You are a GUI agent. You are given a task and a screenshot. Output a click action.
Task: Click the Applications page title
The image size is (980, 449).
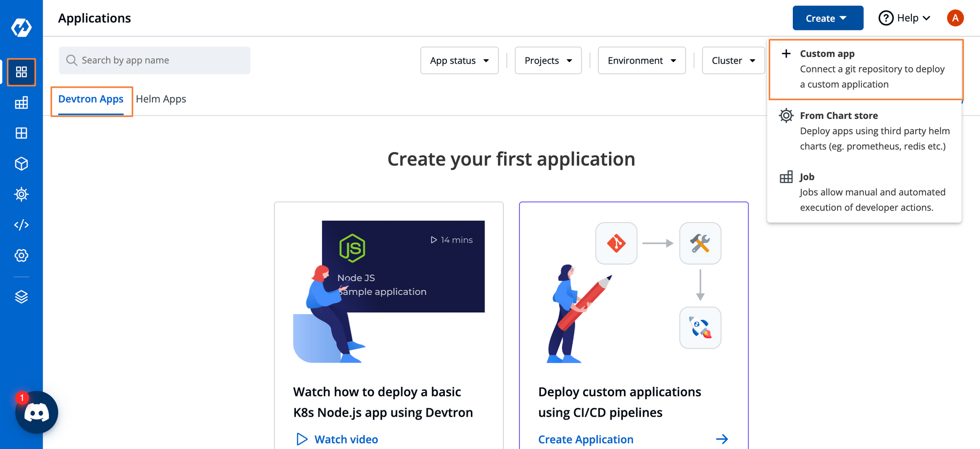coord(95,18)
